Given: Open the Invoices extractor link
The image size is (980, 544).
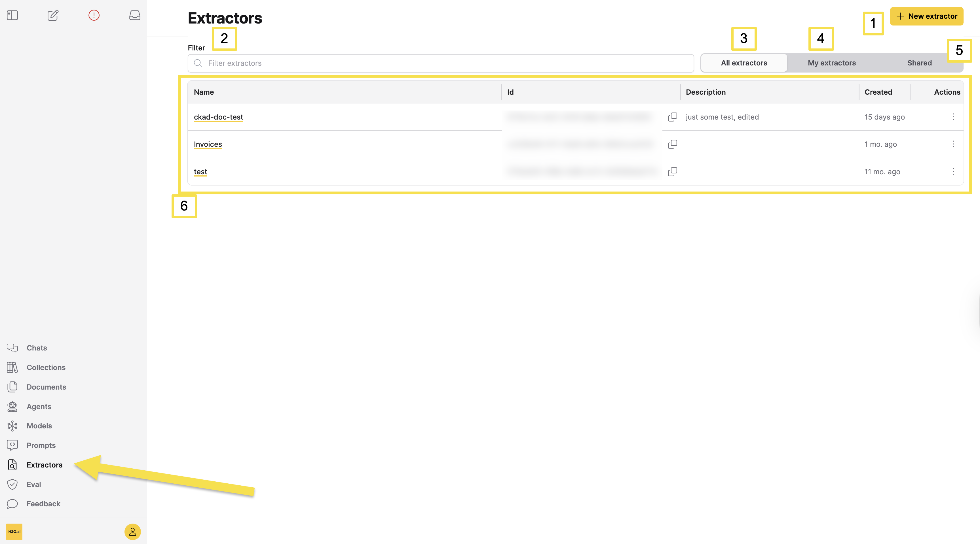Looking at the screenshot, I should 208,144.
